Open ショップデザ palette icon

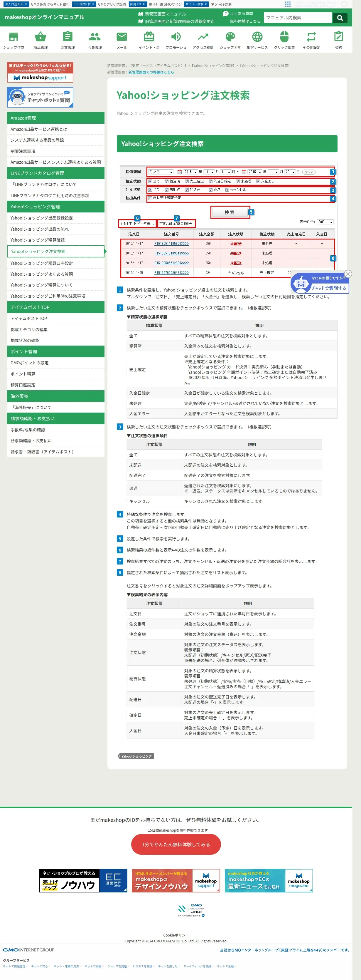230,40
